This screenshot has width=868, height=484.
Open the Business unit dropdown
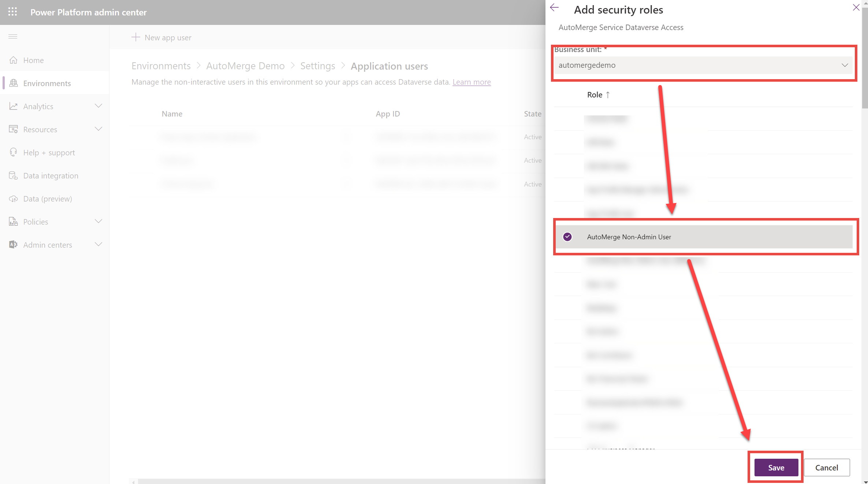coord(703,65)
